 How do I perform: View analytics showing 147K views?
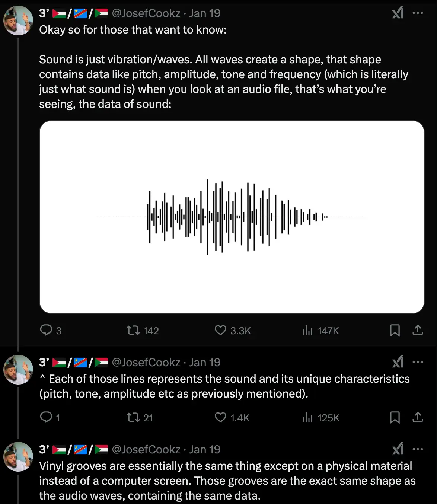coord(307,330)
